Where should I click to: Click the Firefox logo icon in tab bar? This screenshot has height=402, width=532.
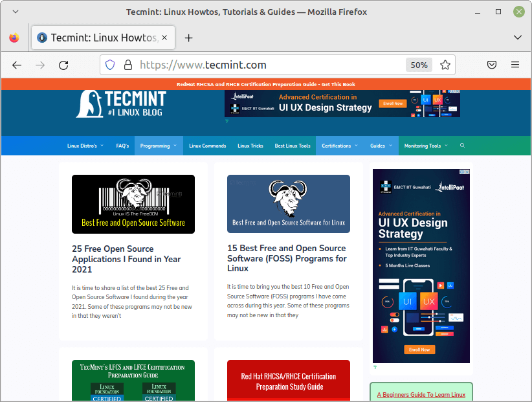pyautogui.click(x=14, y=38)
